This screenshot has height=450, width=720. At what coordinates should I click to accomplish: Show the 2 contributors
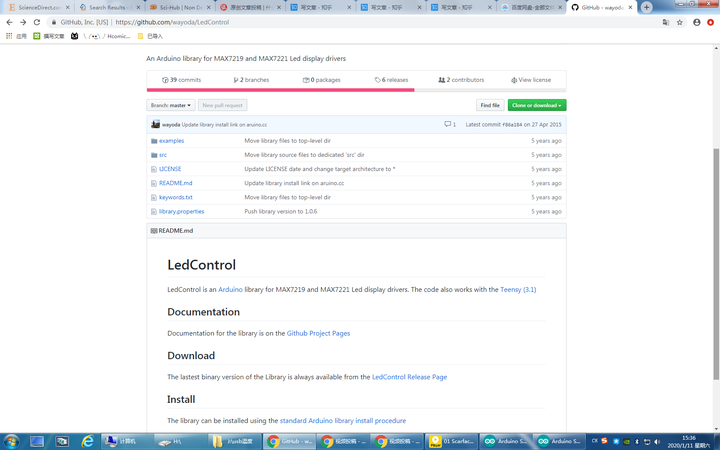tap(461, 80)
